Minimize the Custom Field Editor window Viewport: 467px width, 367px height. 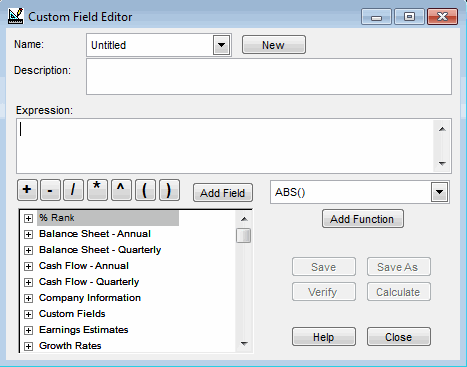376,17
